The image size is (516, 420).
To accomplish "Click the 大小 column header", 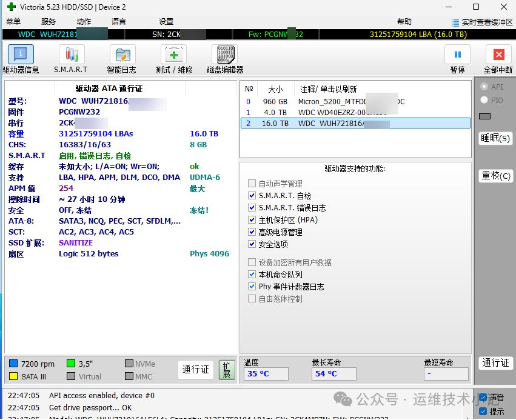I will 275,89.
